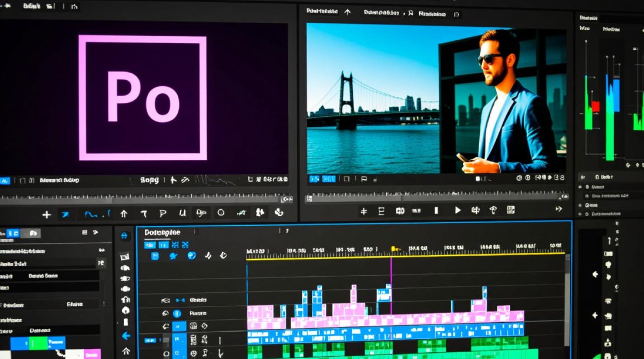Click the blue left-arrow icon in tools column

pos(126,336)
